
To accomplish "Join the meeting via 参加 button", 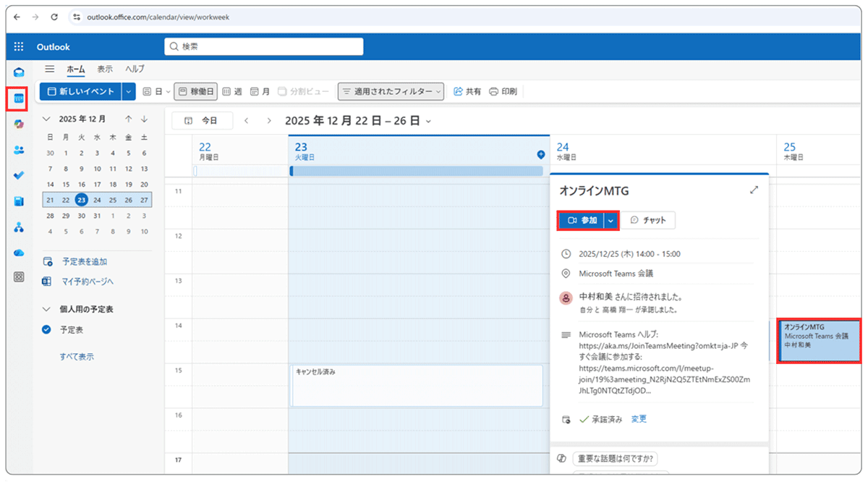I will [x=583, y=219].
